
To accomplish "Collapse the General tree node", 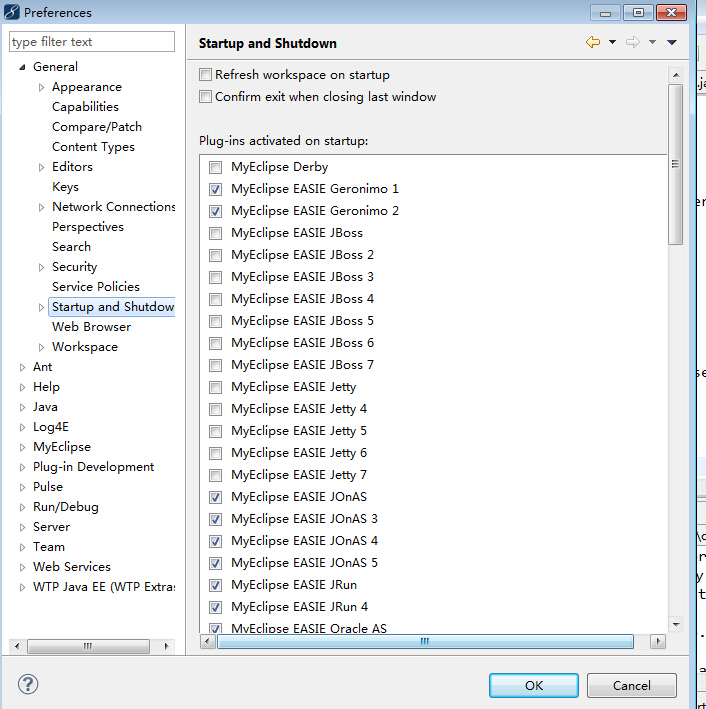I will (22, 67).
